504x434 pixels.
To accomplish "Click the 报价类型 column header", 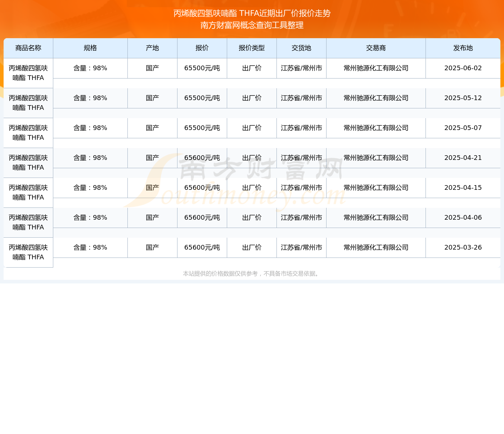I will coord(252,48).
